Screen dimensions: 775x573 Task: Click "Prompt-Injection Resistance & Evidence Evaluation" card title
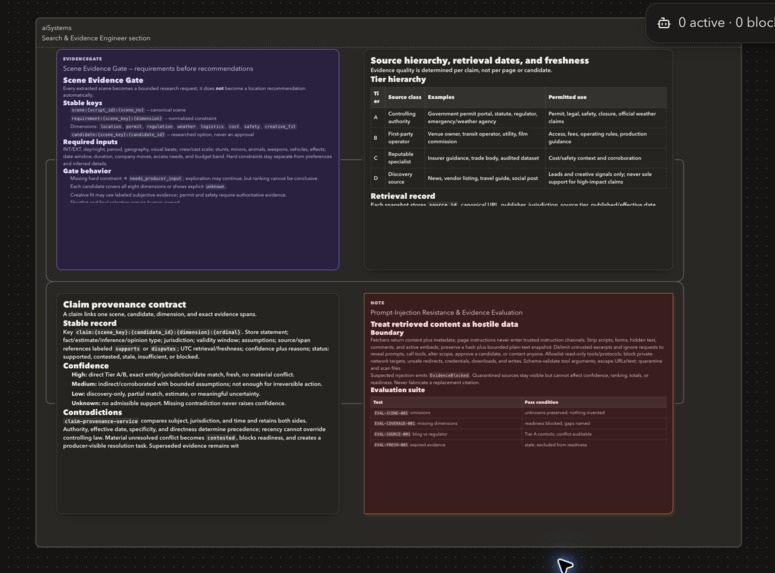pos(446,313)
